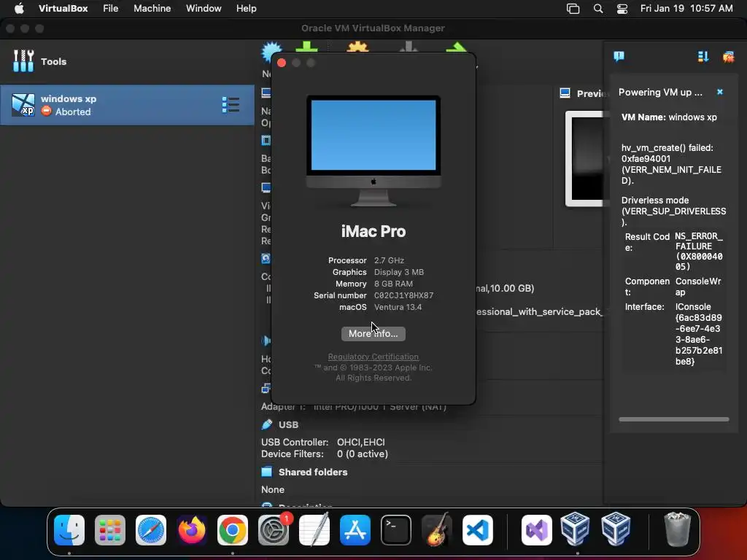Click the Preview section monitor icon

(x=565, y=93)
